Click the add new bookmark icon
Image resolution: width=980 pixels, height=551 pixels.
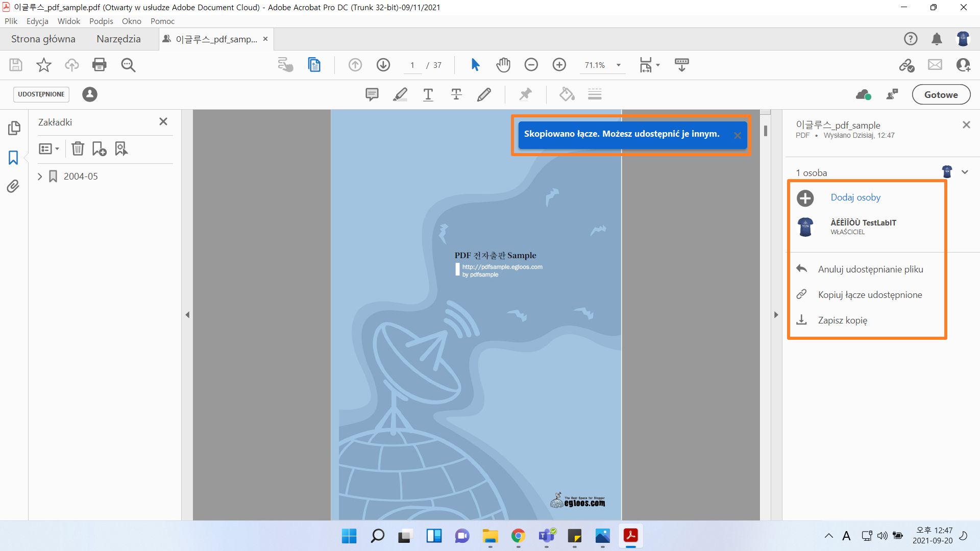pos(99,148)
